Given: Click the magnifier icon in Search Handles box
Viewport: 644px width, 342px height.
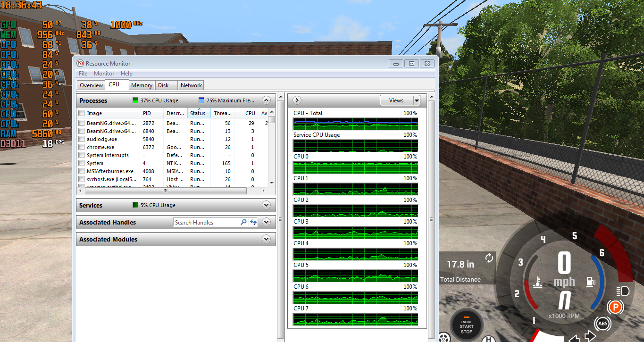Looking at the screenshot, I should [x=244, y=222].
